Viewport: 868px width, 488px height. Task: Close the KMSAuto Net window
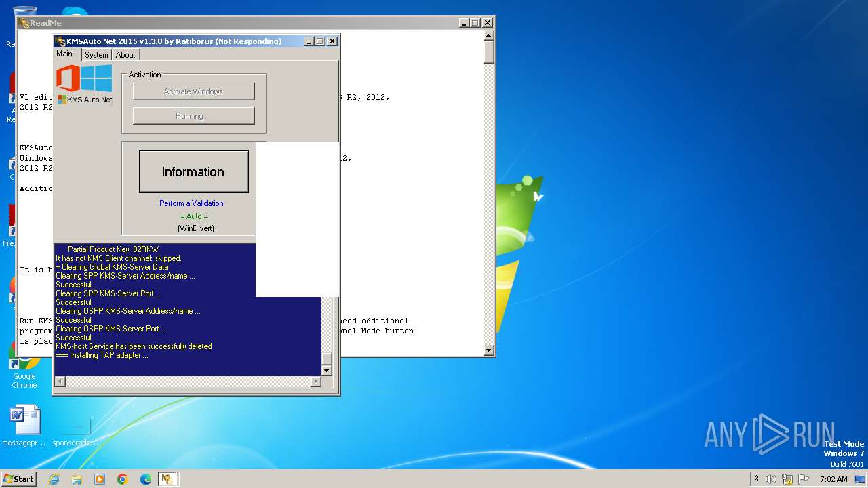[332, 41]
